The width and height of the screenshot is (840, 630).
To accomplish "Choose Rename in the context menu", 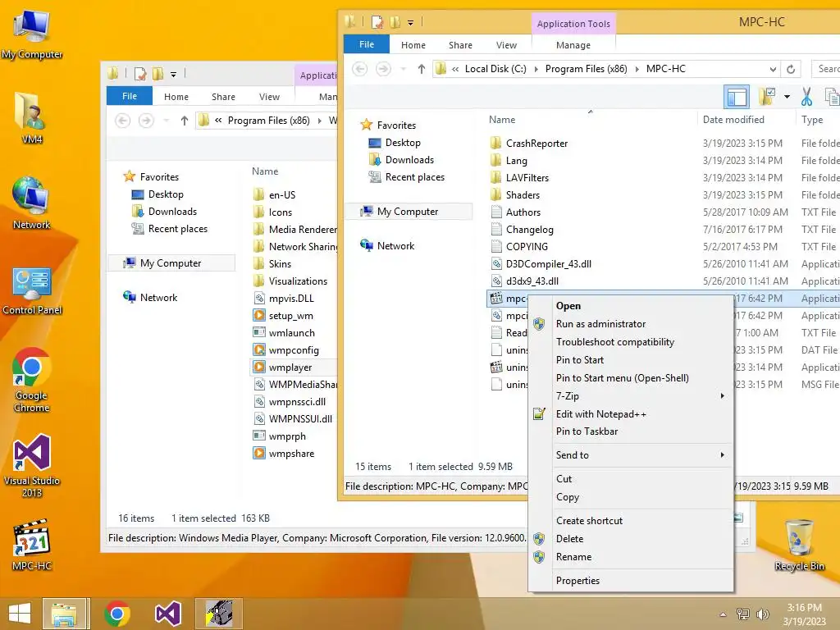I will (x=631, y=557).
